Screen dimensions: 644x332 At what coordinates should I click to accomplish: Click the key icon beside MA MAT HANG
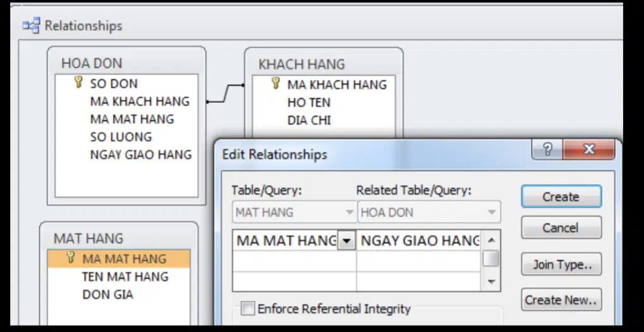[71, 257]
